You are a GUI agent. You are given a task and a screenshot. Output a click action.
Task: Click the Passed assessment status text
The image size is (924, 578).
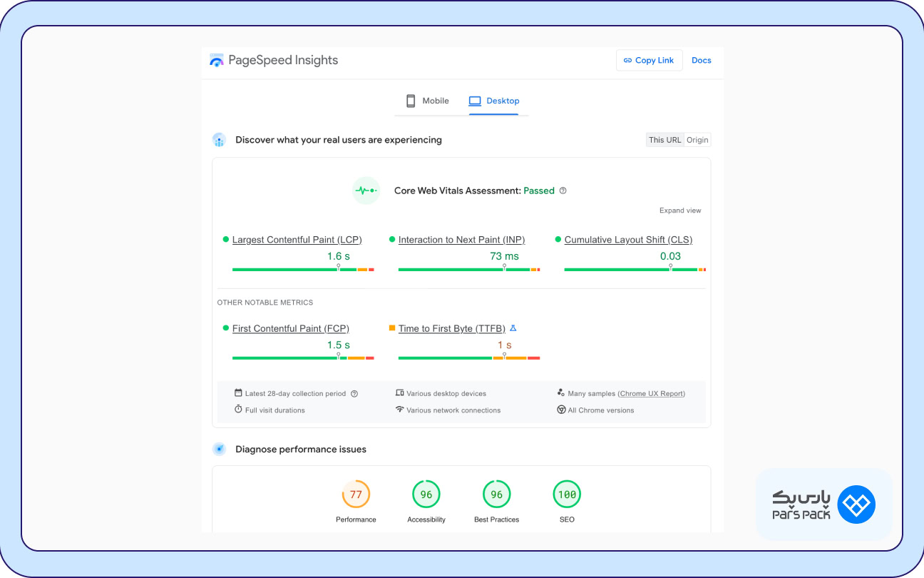[539, 191]
